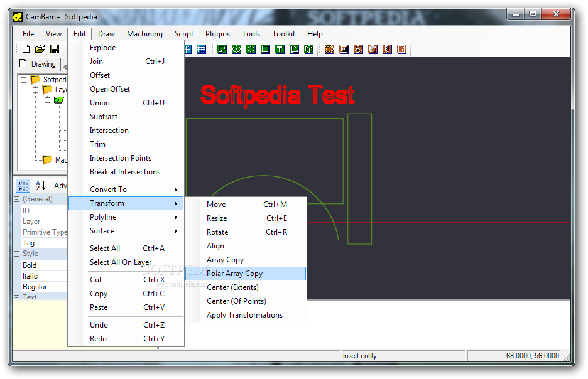Click the Save floppy disk icon
588x379 pixels.
tap(55, 49)
